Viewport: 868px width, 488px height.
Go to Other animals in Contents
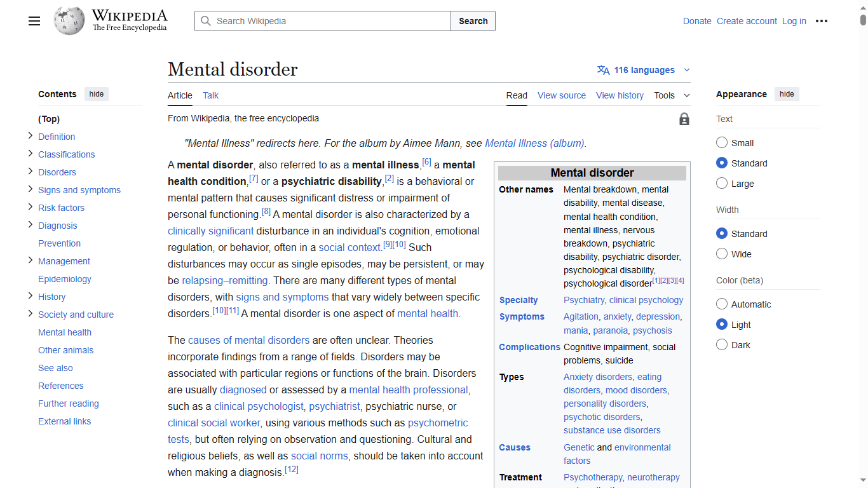click(65, 350)
